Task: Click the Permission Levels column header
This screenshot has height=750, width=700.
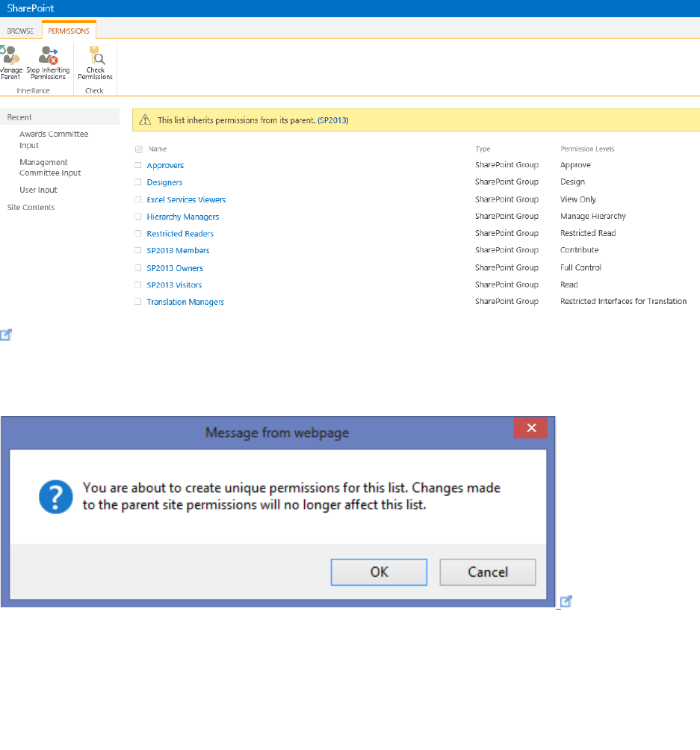Action: click(x=587, y=149)
